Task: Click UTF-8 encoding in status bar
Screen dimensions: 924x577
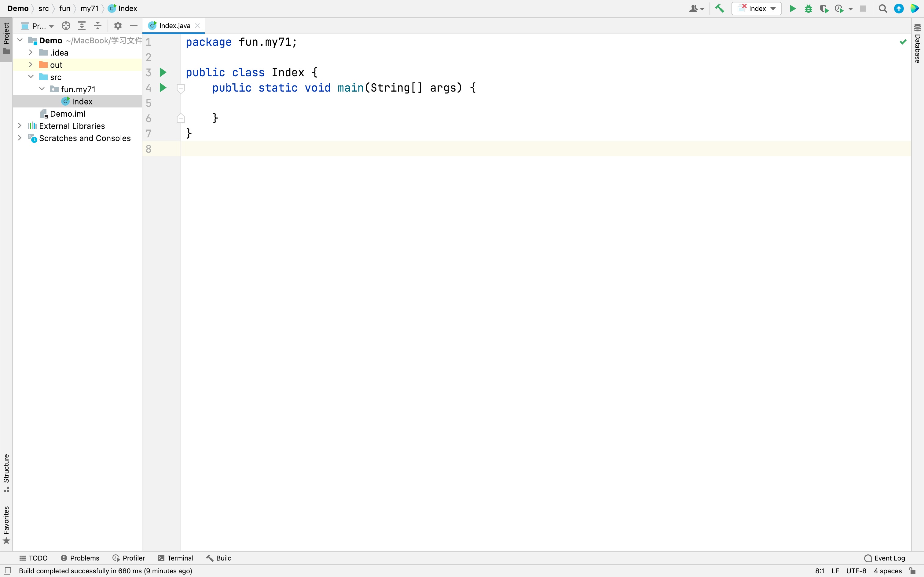Action: coord(856,571)
